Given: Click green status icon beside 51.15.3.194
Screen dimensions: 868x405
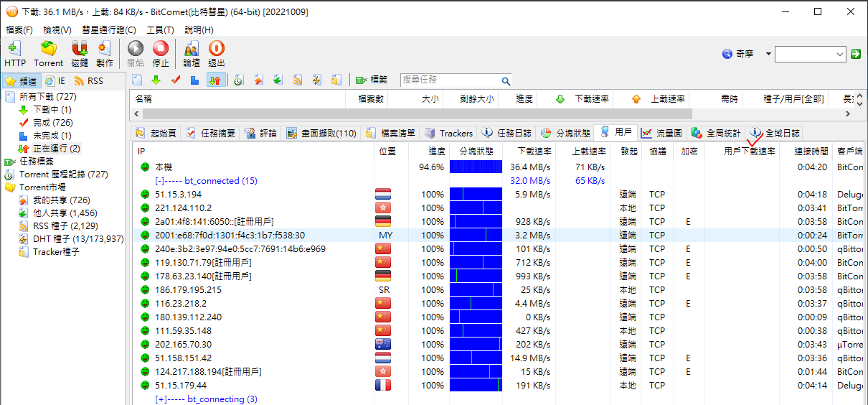Looking at the screenshot, I should click(x=145, y=194).
